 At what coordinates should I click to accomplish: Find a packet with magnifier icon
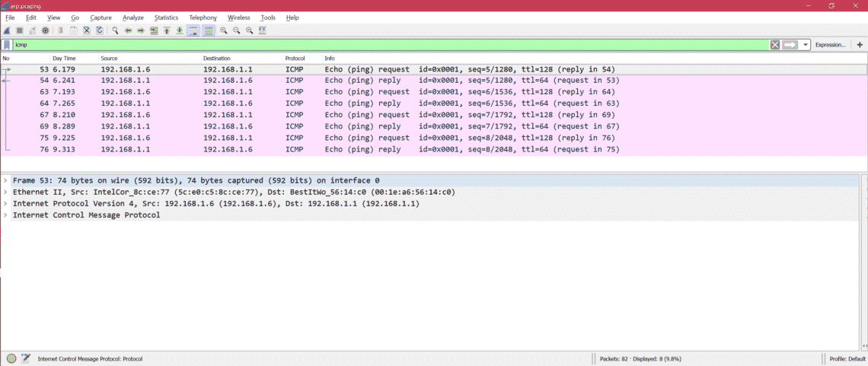[115, 31]
